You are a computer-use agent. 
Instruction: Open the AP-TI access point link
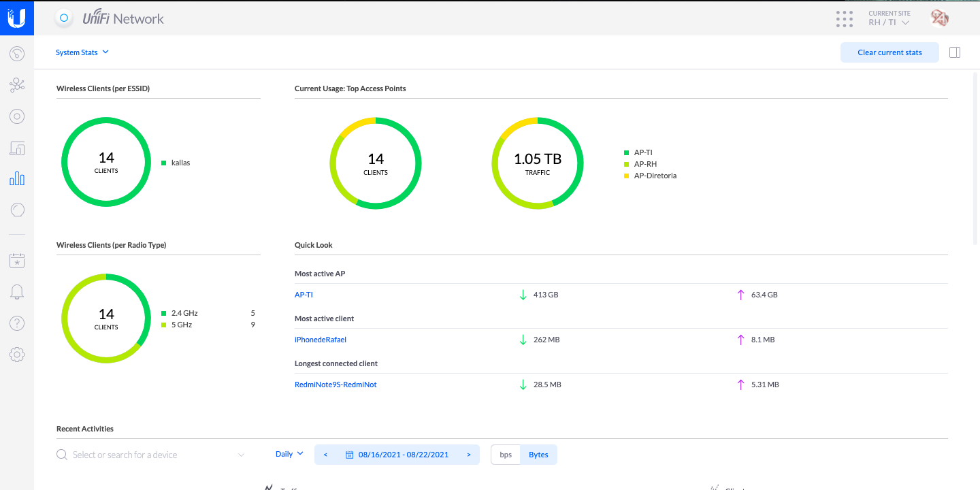(x=304, y=295)
